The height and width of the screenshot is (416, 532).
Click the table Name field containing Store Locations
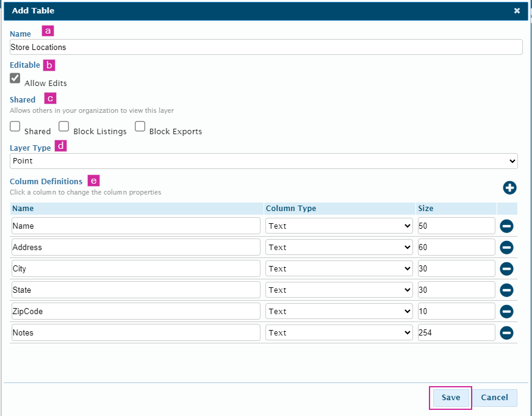[266, 47]
